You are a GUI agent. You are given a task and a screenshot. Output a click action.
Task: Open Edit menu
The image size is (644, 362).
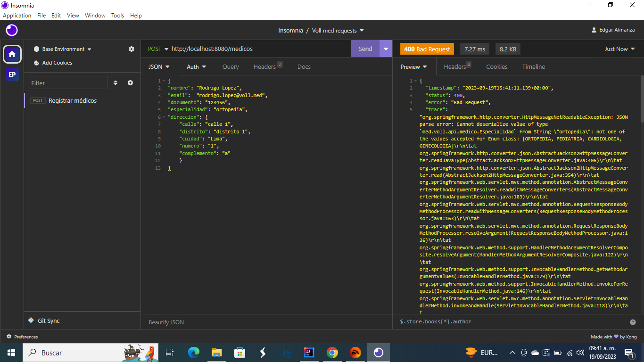click(x=56, y=15)
